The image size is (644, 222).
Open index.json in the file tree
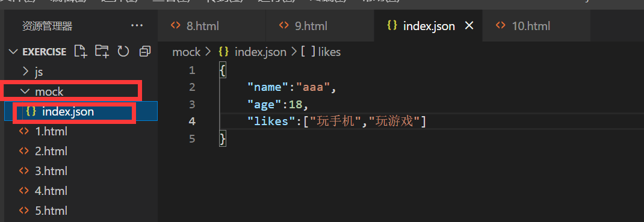(x=81, y=111)
